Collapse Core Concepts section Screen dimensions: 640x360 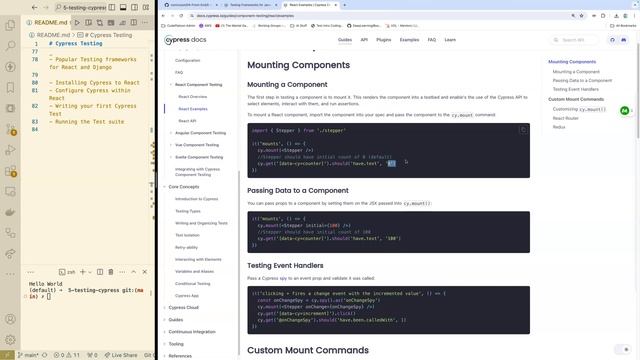[164, 187]
